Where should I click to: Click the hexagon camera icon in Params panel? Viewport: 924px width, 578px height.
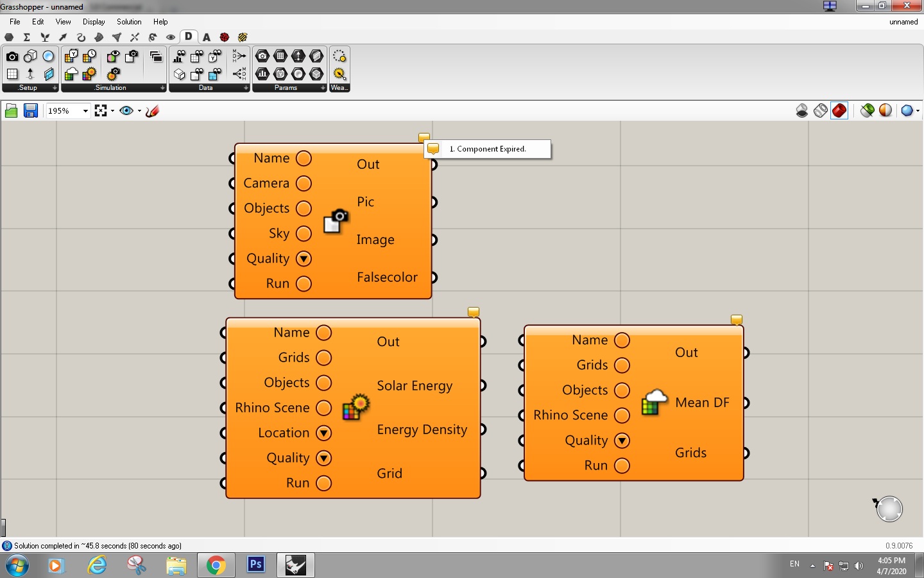click(262, 57)
